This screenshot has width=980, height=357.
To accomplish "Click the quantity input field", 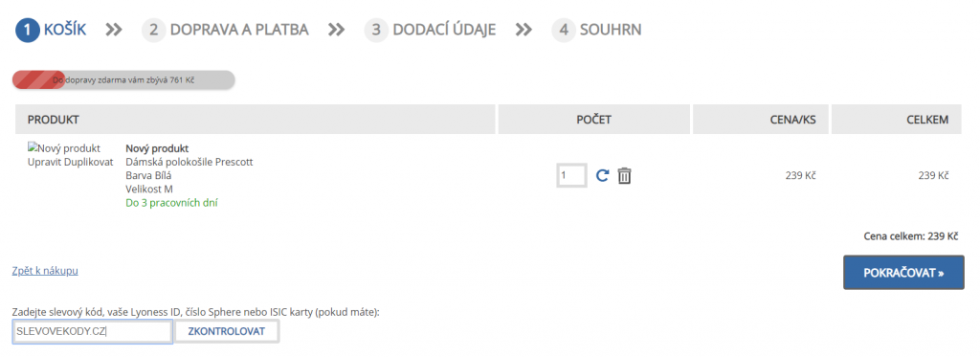I will 572,176.
